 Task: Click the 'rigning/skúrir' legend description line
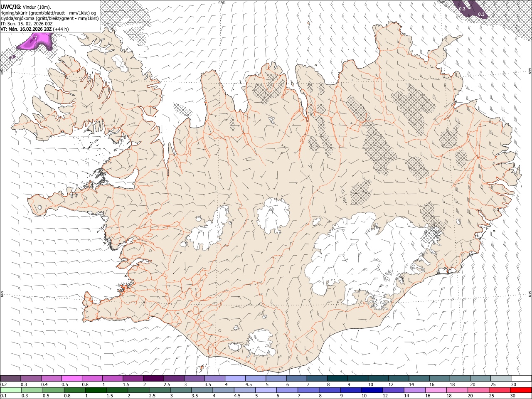pyautogui.click(x=49, y=12)
